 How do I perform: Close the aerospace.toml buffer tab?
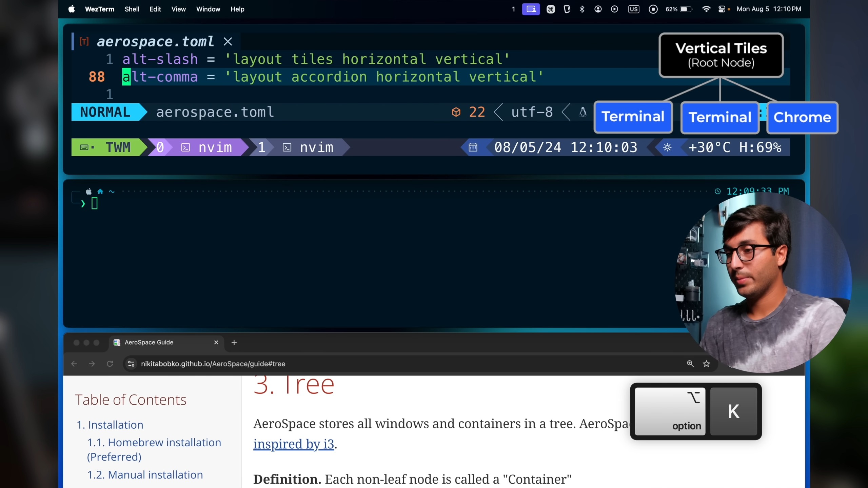(228, 42)
